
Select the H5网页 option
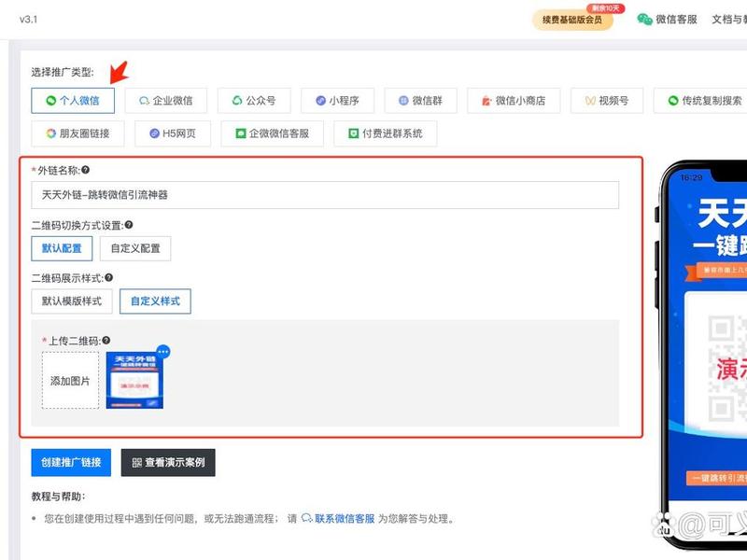coord(173,133)
